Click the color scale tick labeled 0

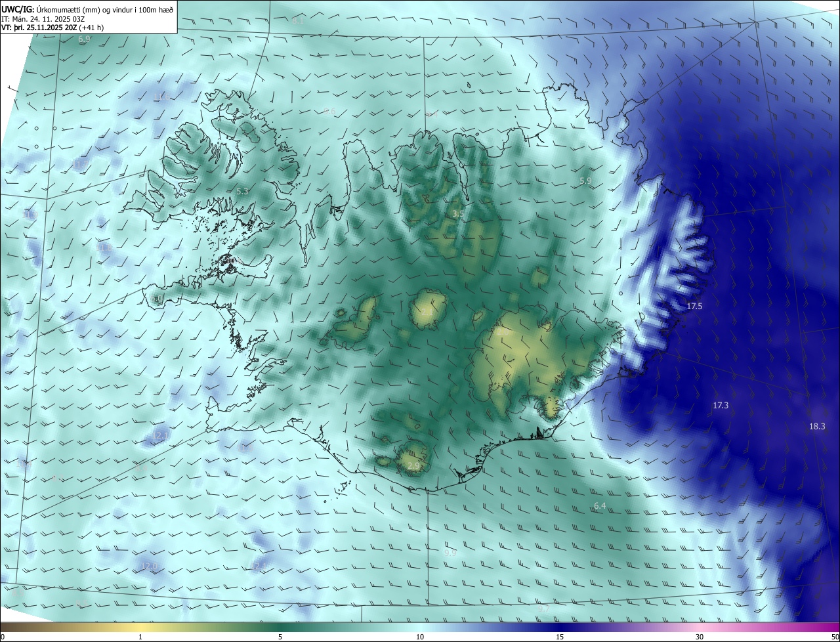pyautogui.click(x=3, y=637)
